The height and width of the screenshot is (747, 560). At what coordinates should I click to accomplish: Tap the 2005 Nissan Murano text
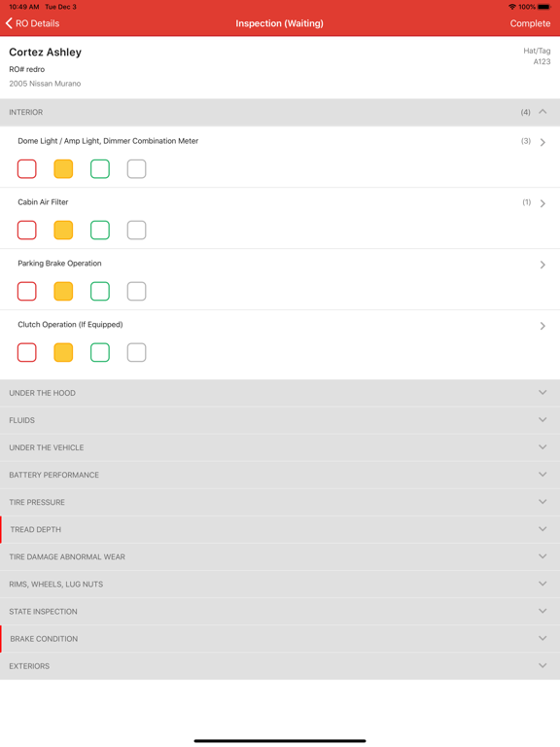point(45,84)
